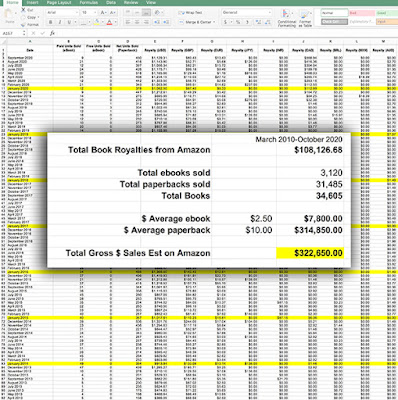Confirm formula entry with the checkmark
The width and height of the screenshot is (398, 400).
tap(43, 33)
